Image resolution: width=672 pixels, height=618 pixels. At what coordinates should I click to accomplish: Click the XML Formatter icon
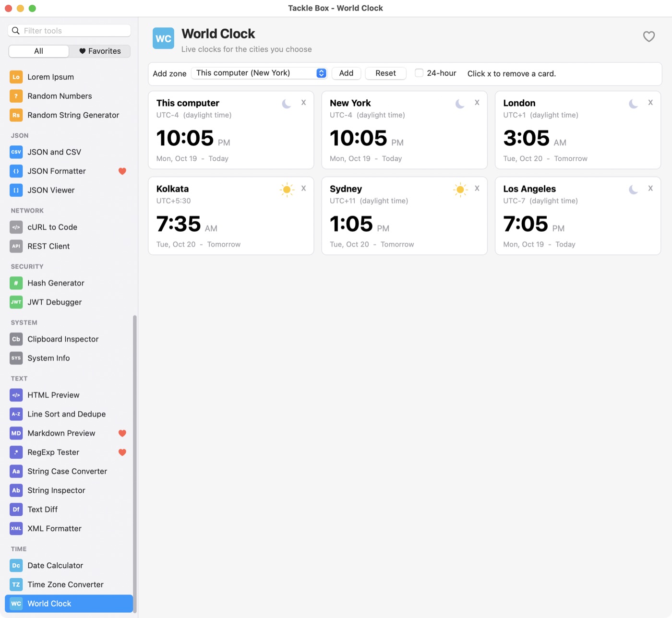click(x=16, y=529)
